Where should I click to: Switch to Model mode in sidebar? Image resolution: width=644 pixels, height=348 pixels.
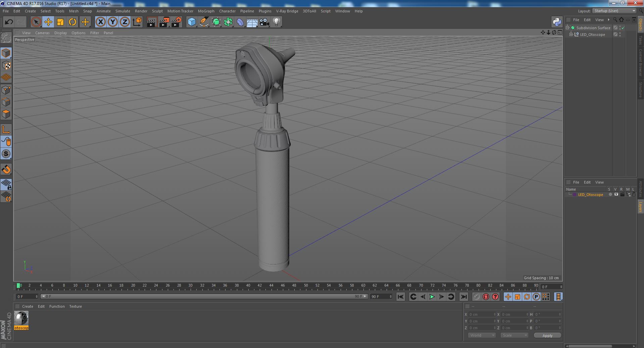point(6,53)
